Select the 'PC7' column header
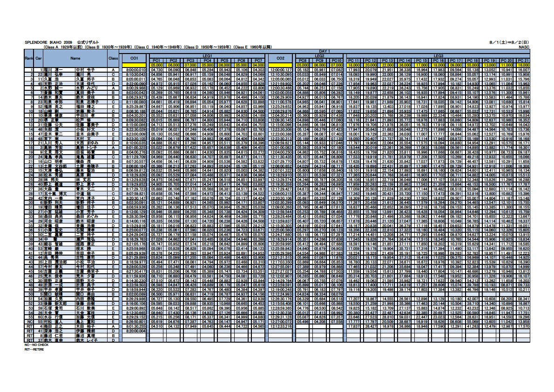This screenshot has width=554, height=392. [x=258, y=61]
